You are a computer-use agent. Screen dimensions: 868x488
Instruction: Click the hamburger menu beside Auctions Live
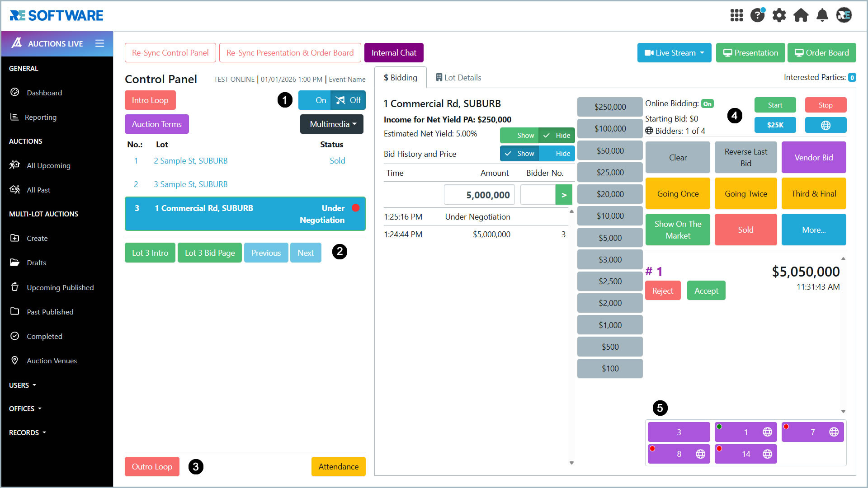tap(99, 43)
